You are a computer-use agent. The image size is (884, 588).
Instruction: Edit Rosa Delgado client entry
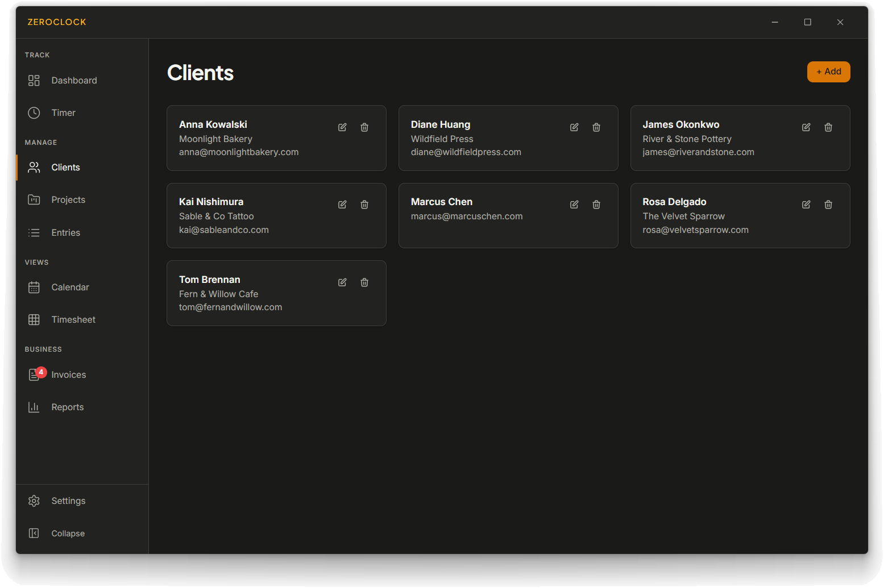coord(806,205)
